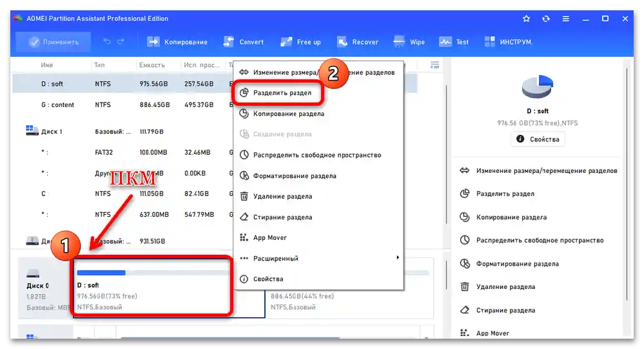
Task: Click Форматирование раздела in right panel
Action: pos(518,264)
